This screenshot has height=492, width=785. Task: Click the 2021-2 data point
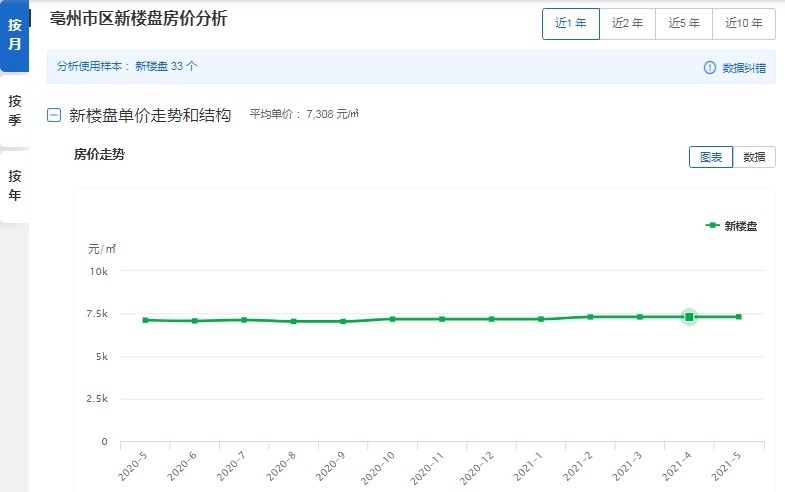point(590,317)
